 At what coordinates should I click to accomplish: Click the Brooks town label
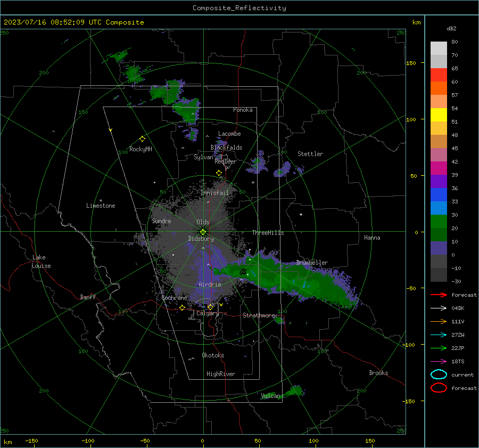pos(378,373)
